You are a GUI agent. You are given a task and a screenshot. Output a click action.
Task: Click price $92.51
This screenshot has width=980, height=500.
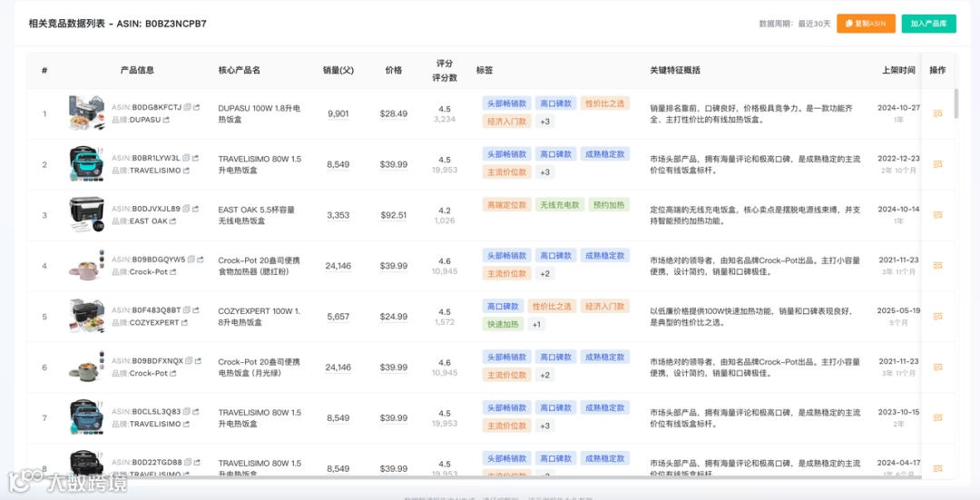tap(394, 215)
